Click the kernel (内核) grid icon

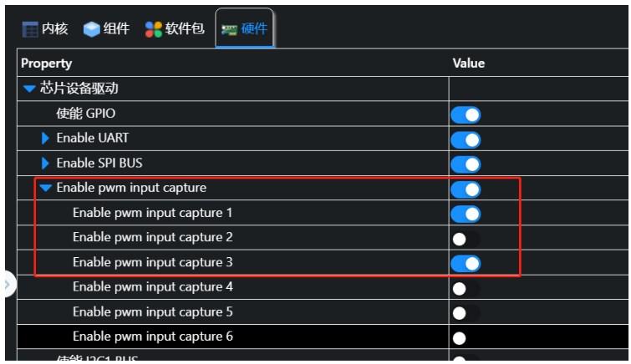click(30, 28)
